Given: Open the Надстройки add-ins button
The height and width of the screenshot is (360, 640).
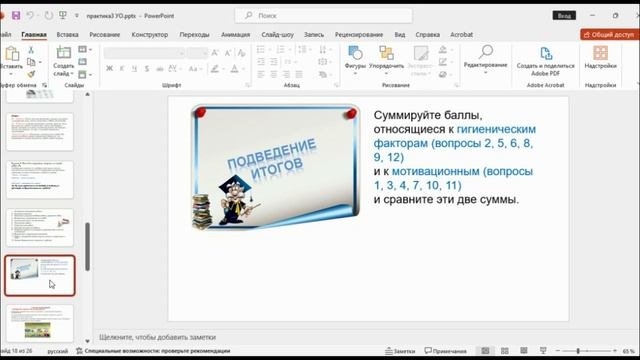Looking at the screenshot, I should click(600, 57).
